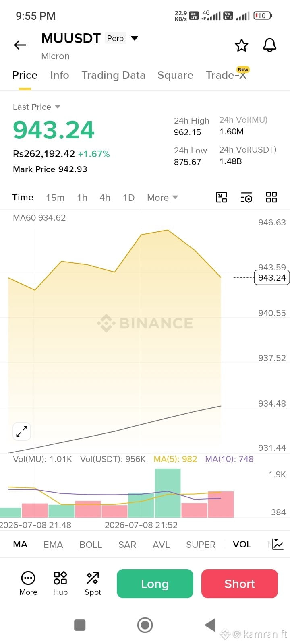Toggle the MA indicator

[20, 544]
